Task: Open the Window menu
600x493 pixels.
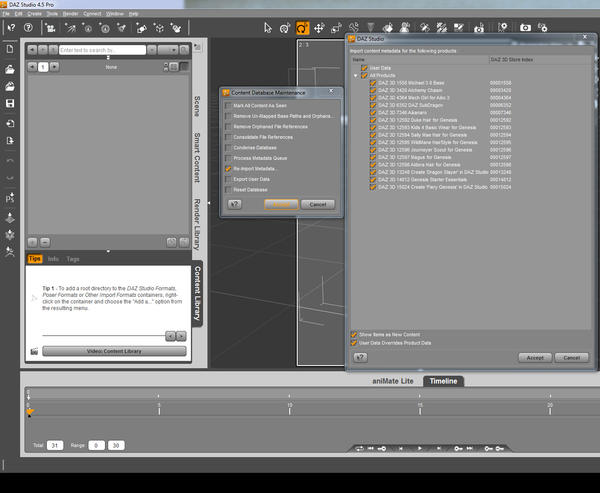Action: pyautogui.click(x=115, y=14)
